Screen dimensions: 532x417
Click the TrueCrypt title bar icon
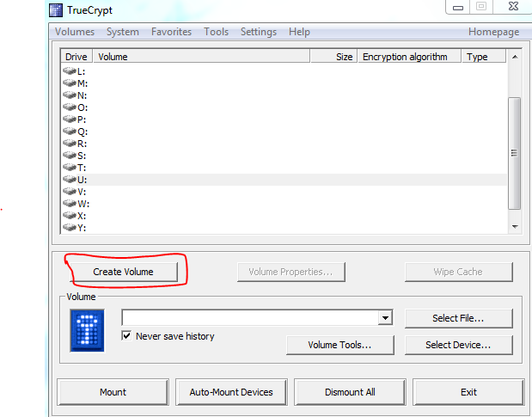click(x=56, y=10)
